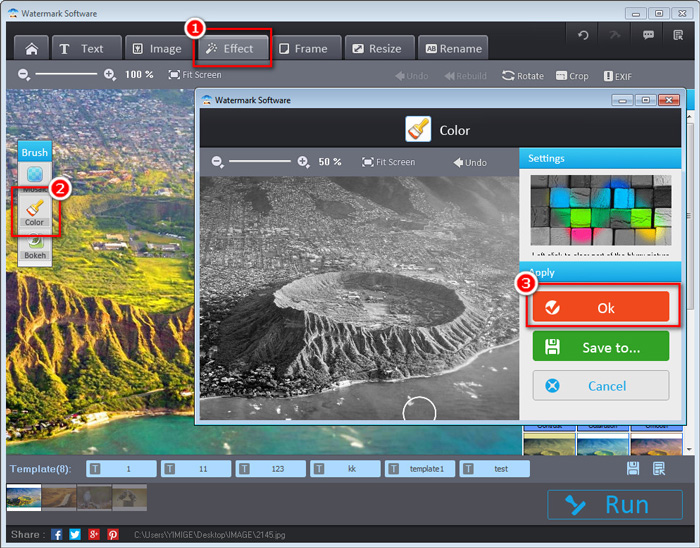Click Fit Screen in main window toolbar

pyautogui.click(x=195, y=75)
